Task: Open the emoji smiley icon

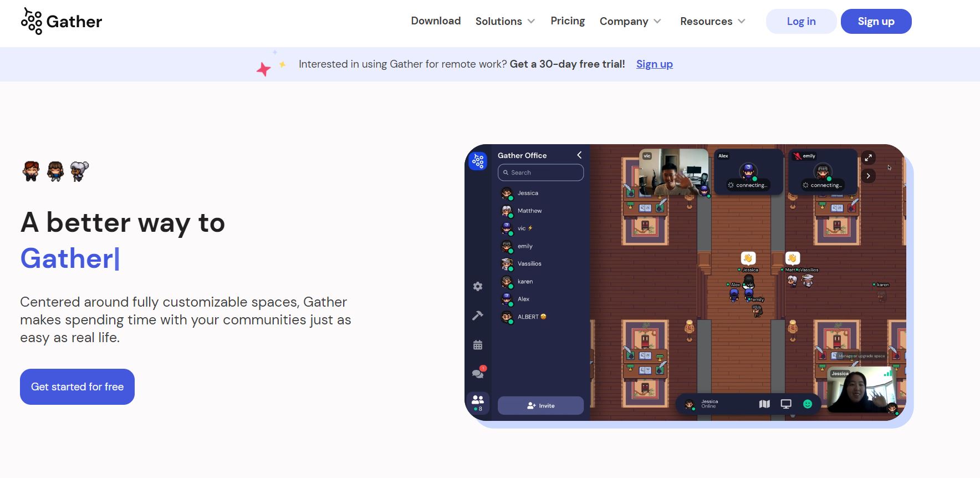Action: click(808, 404)
